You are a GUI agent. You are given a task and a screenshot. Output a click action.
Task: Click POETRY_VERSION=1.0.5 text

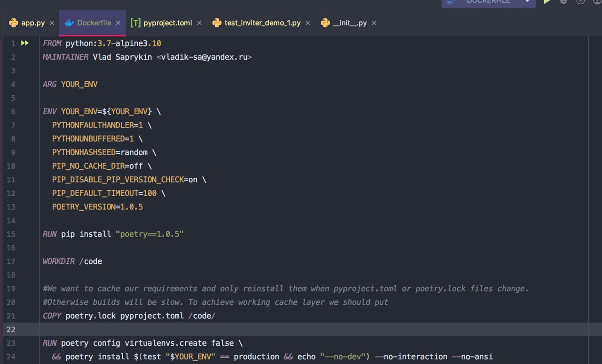[x=97, y=207]
